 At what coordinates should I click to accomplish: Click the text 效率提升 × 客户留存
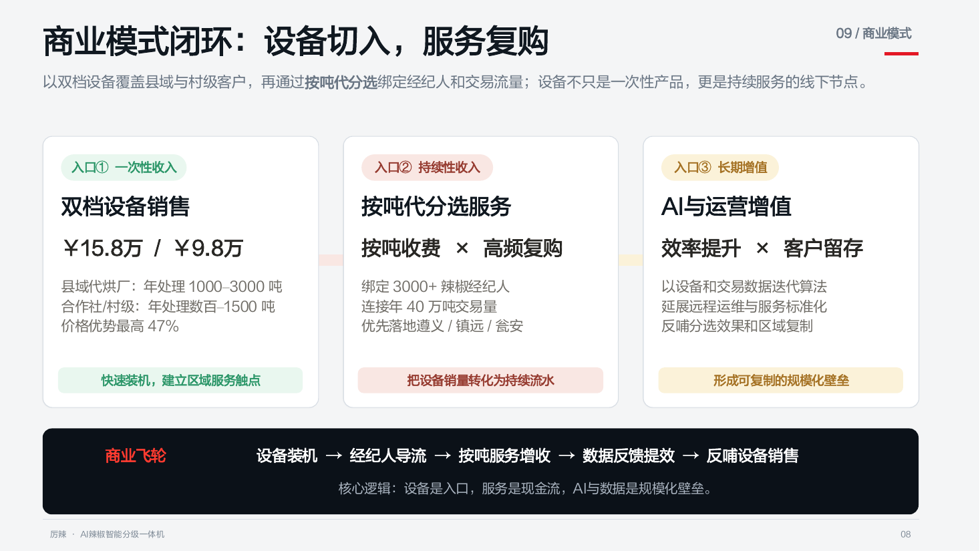point(762,248)
